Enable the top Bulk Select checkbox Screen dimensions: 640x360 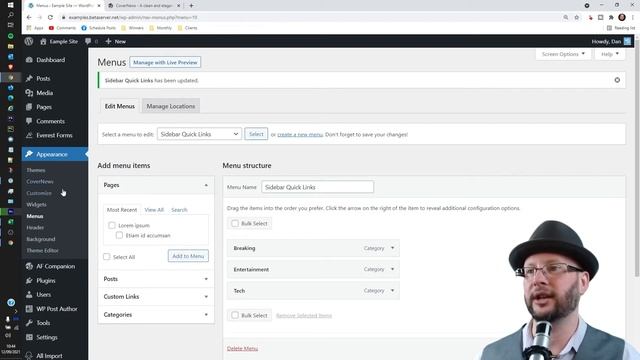coord(235,223)
